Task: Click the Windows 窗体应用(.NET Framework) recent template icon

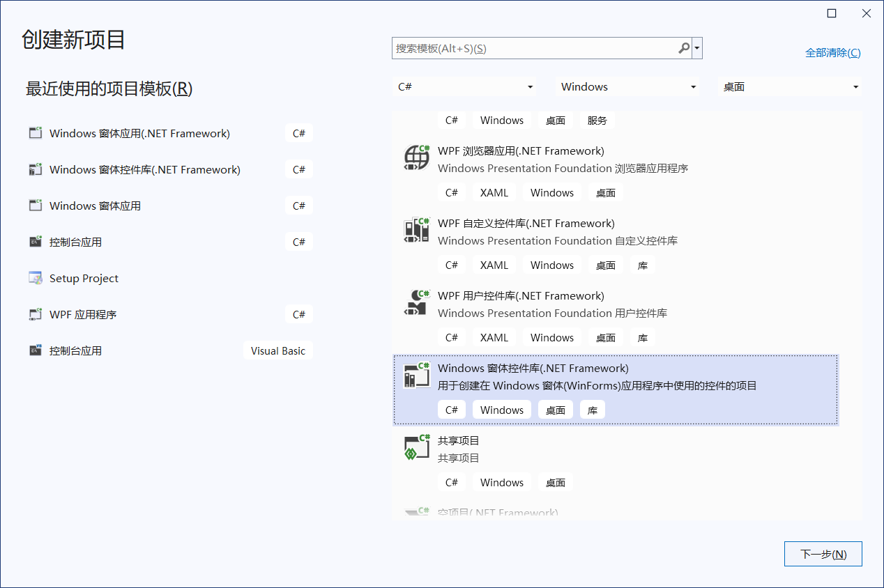Action: 36,133
